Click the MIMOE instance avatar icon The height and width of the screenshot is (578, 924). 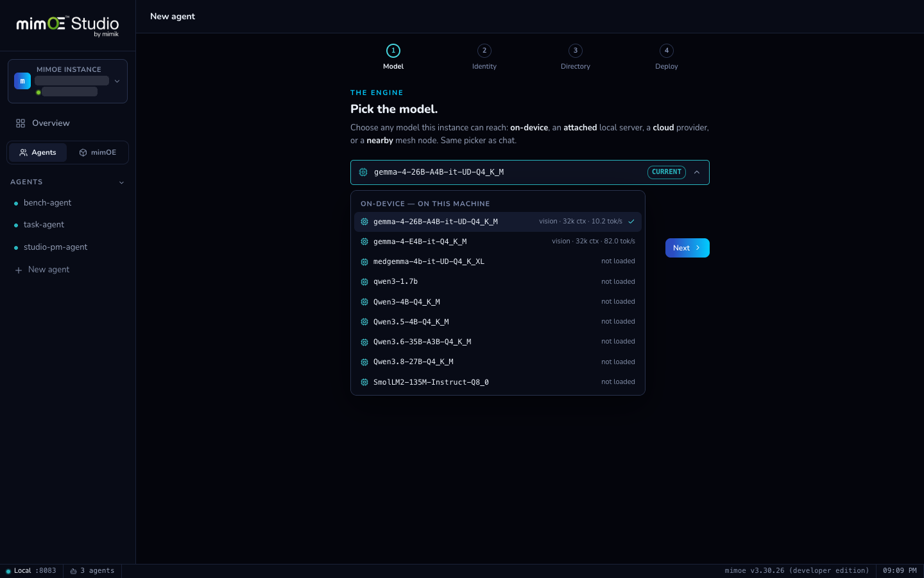pyautogui.click(x=22, y=81)
